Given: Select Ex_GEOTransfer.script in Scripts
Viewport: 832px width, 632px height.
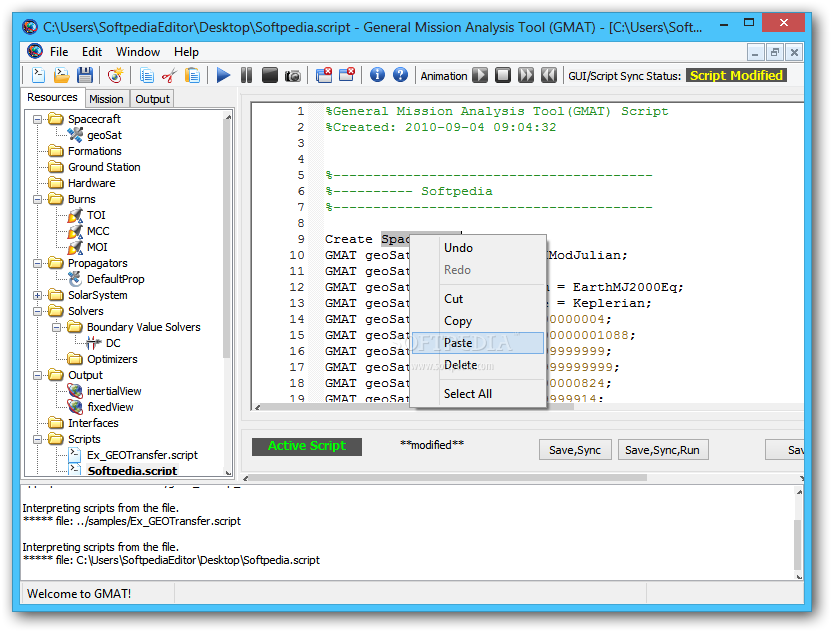Looking at the screenshot, I should [142, 455].
